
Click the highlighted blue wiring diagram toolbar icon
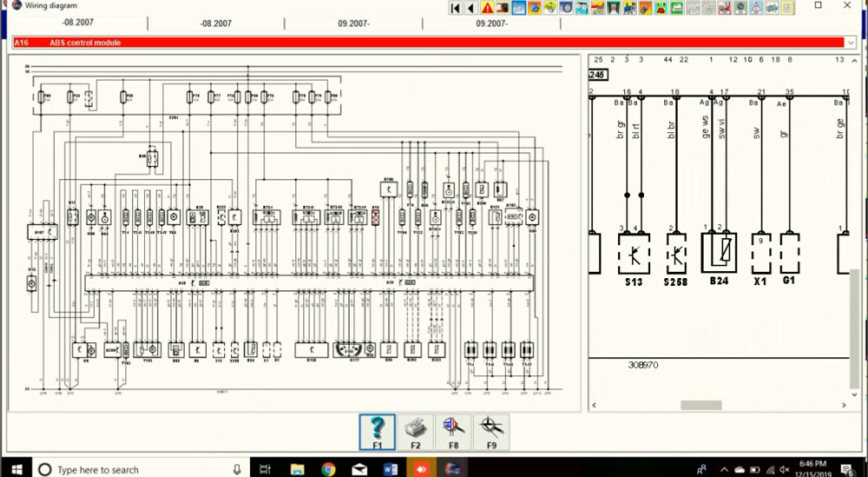coord(519,8)
